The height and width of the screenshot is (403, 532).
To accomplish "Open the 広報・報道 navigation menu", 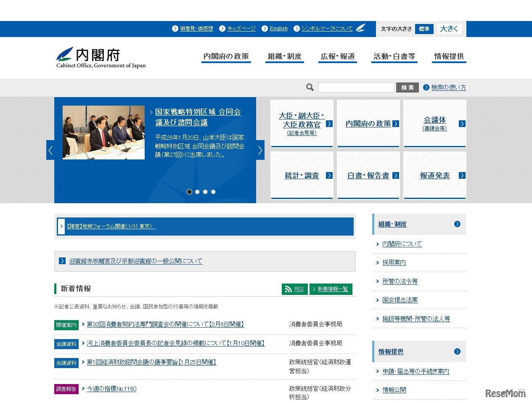I will [x=337, y=56].
